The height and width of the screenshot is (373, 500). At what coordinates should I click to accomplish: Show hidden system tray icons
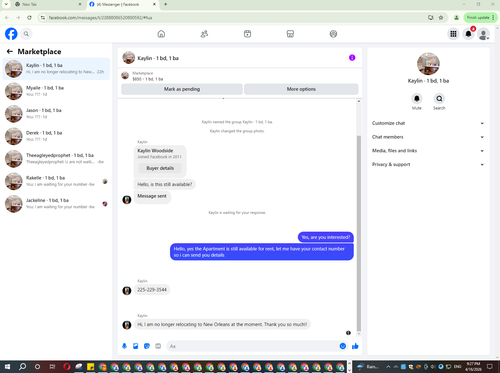pyautogui.click(x=388, y=367)
